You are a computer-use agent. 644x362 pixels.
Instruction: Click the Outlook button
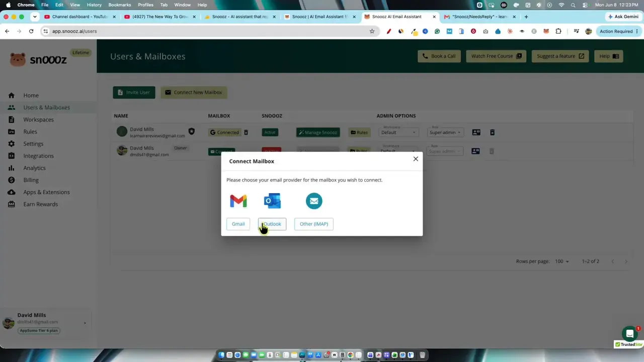click(272, 224)
